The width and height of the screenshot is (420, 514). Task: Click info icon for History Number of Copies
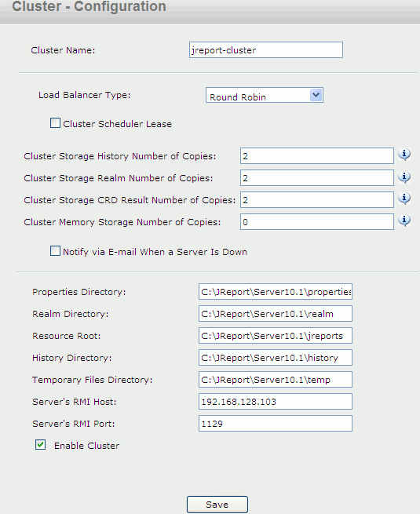pos(404,155)
